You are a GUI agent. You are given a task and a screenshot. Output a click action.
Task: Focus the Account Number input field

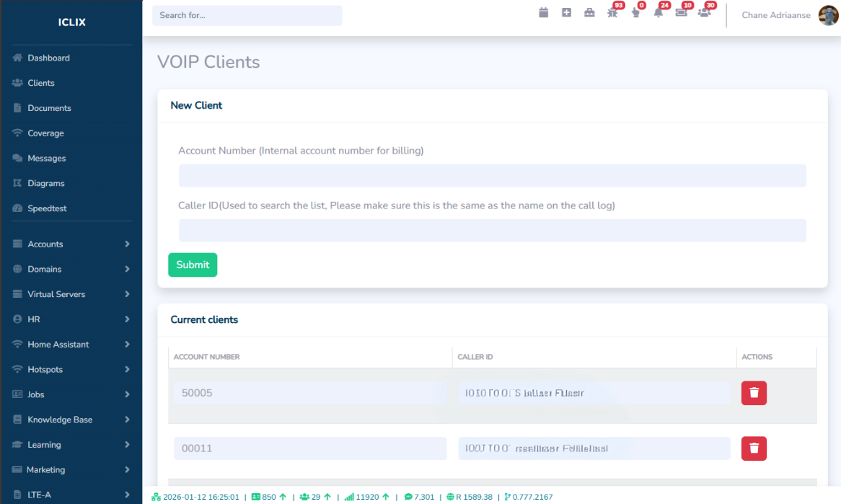pos(492,176)
